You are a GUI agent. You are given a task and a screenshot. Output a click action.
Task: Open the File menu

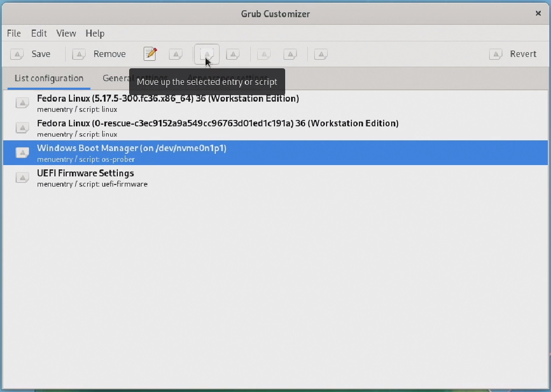(x=13, y=33)
